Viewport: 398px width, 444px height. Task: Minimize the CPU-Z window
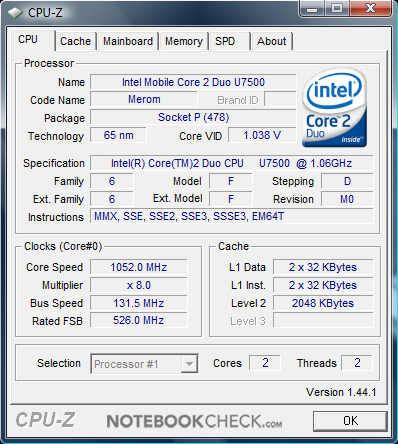pos(312,8)
